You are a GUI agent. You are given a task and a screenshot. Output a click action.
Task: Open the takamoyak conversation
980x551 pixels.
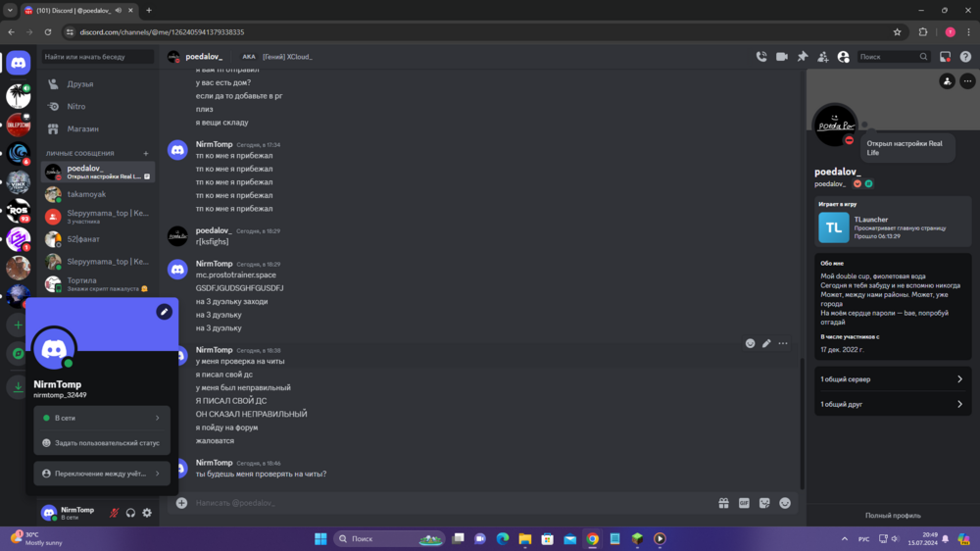pos(98,194)
